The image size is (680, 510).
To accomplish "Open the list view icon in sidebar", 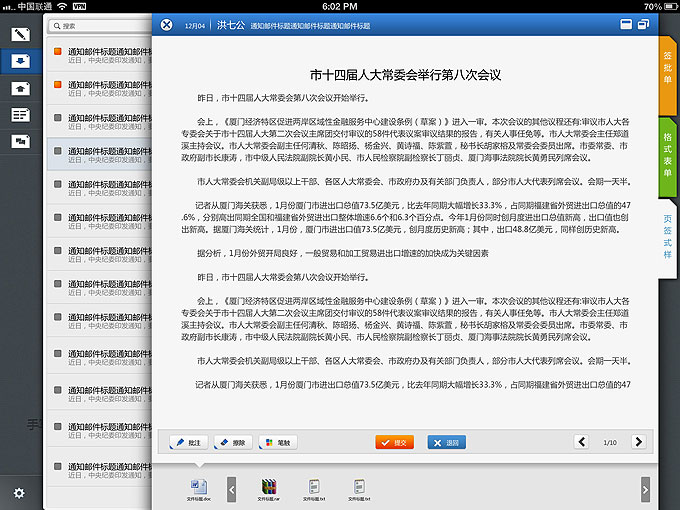I will pyautogui.click(x=20, y=115).
